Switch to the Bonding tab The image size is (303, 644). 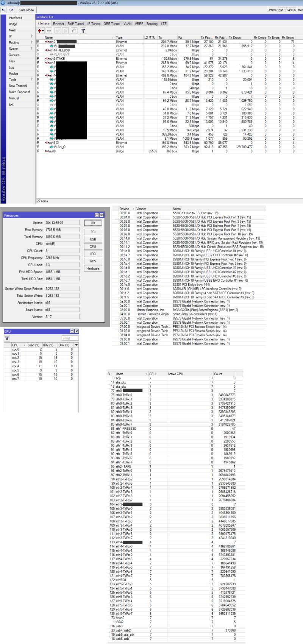[x=152, y=24]
